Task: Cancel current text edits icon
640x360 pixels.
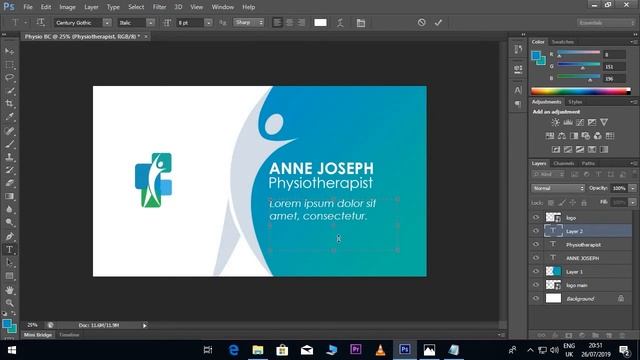Action: point(422,22)
